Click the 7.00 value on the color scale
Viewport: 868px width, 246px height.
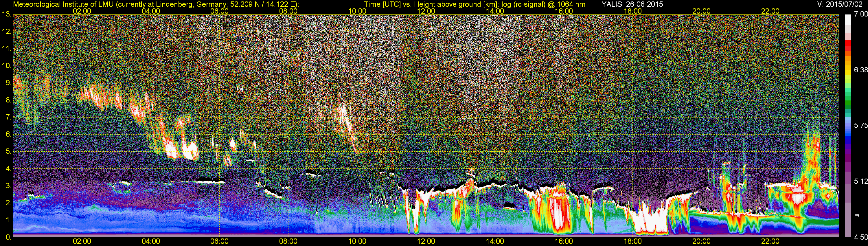860,14
